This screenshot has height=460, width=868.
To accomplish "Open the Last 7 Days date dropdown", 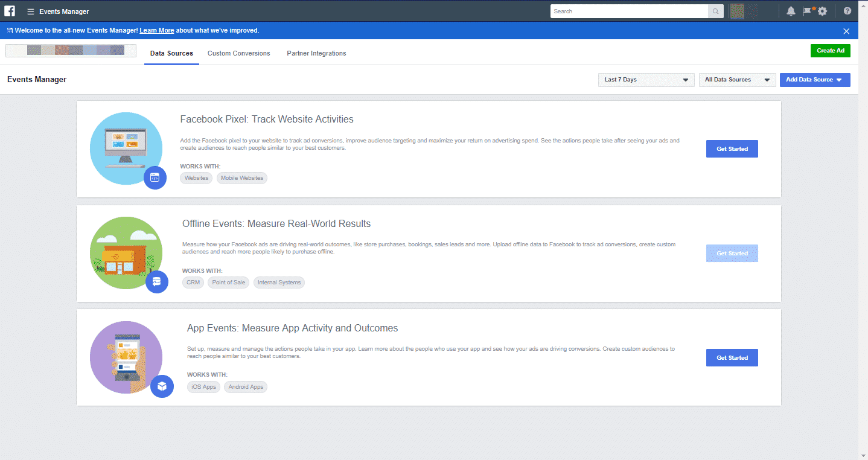I will 646,80.
